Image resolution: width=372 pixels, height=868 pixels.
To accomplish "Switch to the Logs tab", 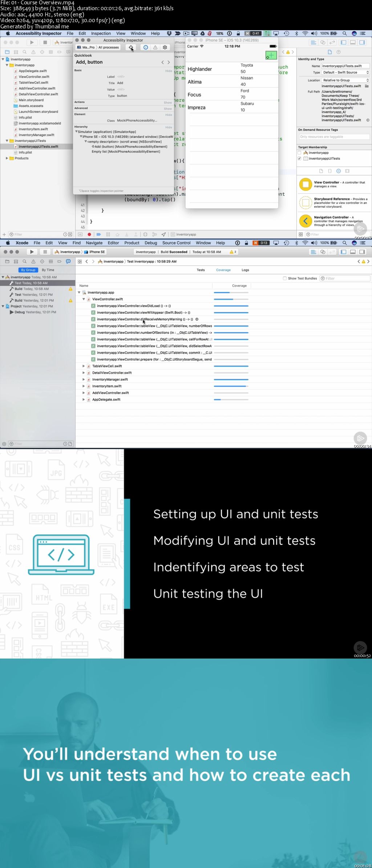I will tap(246, 270).
